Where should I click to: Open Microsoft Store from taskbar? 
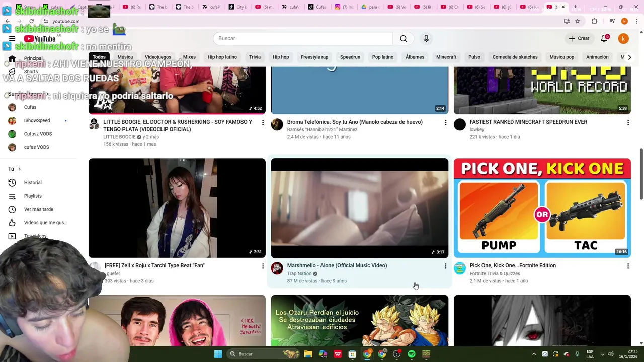pyautogui.click(x=352, y=354)
